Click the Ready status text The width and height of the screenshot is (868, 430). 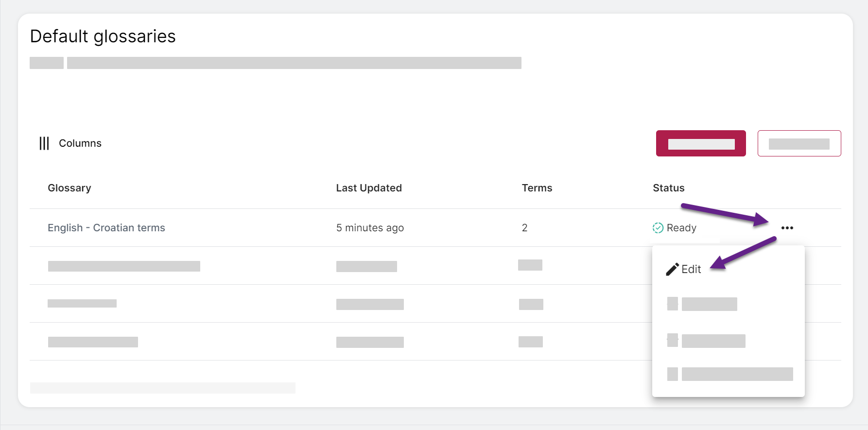[681, 228]
